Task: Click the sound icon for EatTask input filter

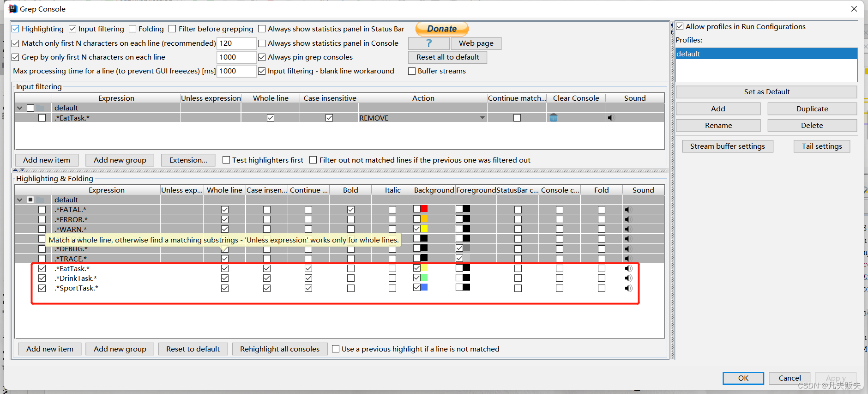Action: click(611, 118)
